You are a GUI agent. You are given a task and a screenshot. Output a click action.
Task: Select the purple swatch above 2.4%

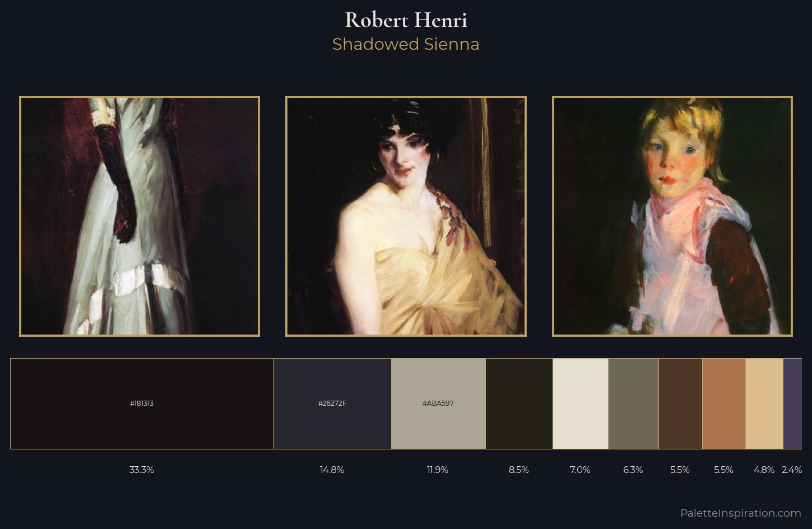(x=792, y=403)
